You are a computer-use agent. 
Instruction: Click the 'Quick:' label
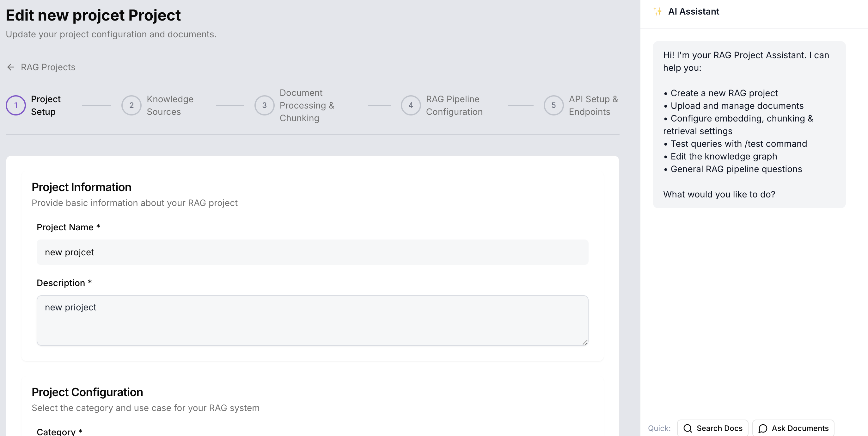[659, 428]
